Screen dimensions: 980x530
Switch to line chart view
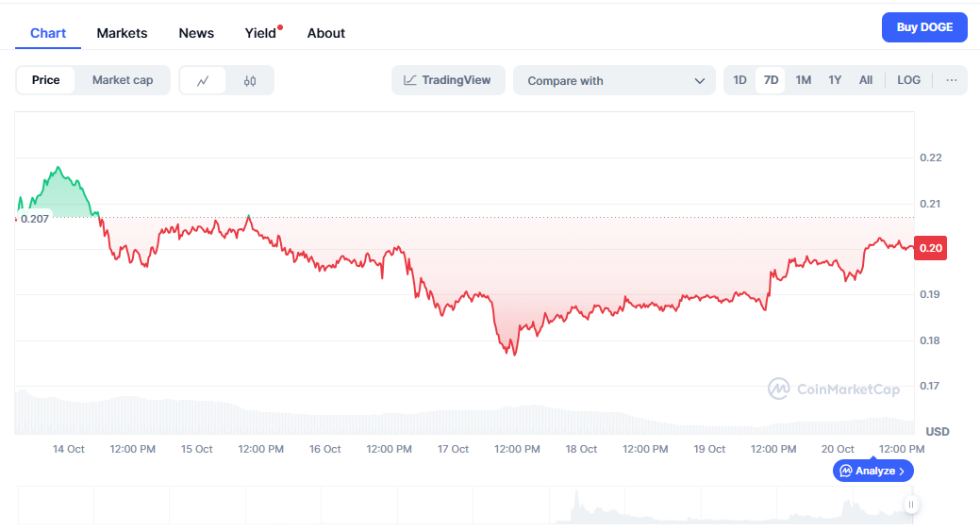203,81
